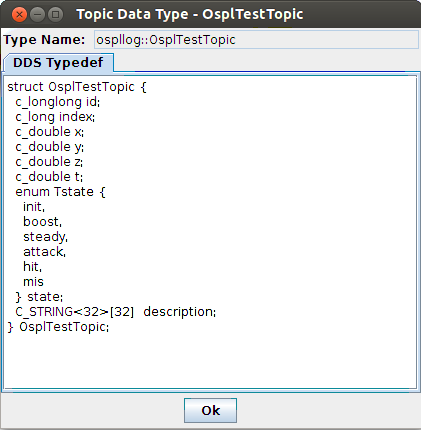Click the text 'c_double y;'
Screen dimensions: 421x430
click(50, 147)
